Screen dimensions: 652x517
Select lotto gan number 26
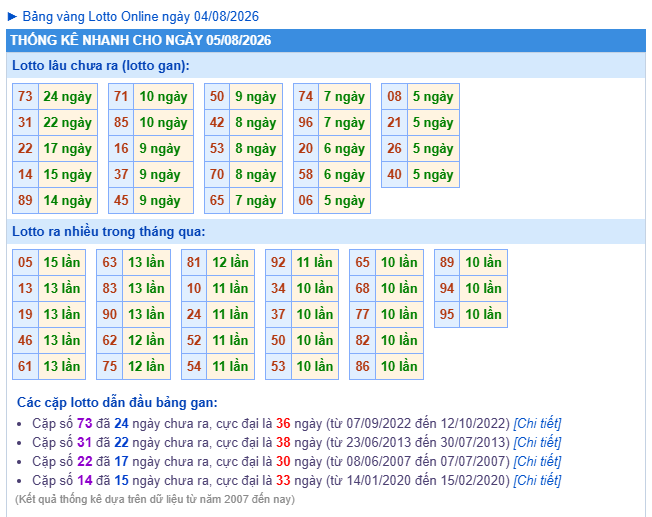point(394,148)
